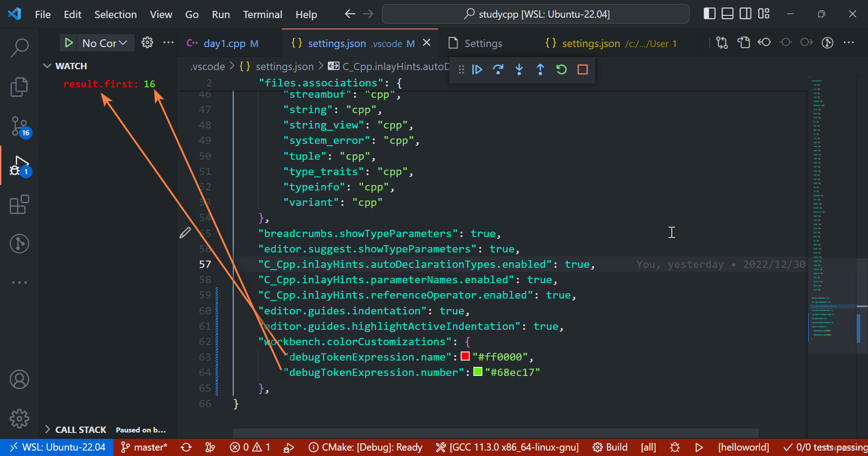Open previous revision GitLens icon

764,43
